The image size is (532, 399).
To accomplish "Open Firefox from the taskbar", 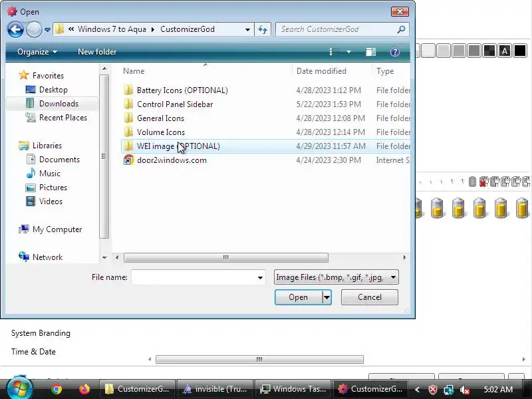I will click(84, 389).
